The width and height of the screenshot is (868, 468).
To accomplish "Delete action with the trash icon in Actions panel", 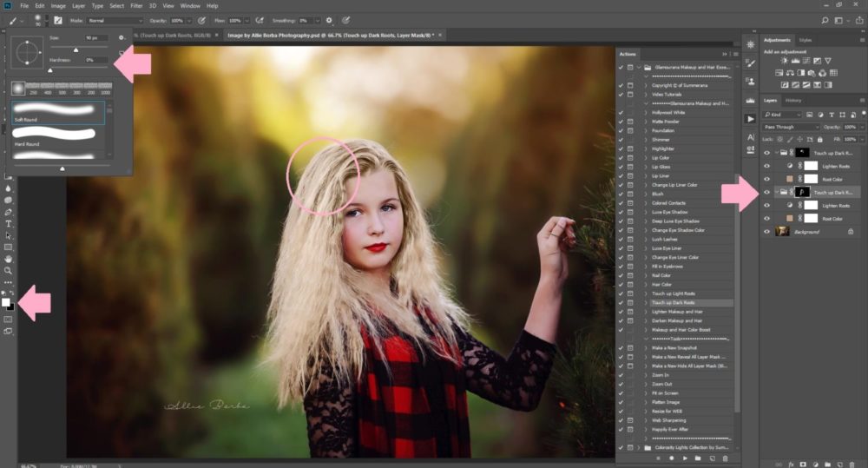I will pyautogui.click(x=725, y=458).
